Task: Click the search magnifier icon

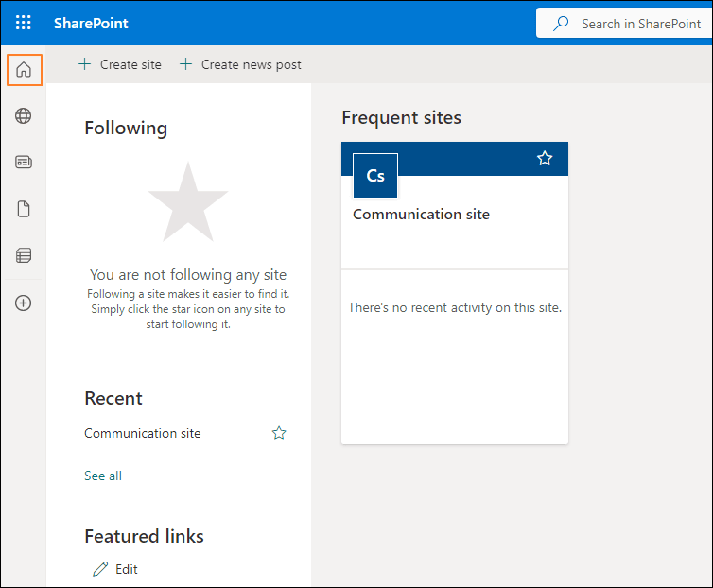Action: 561,24
